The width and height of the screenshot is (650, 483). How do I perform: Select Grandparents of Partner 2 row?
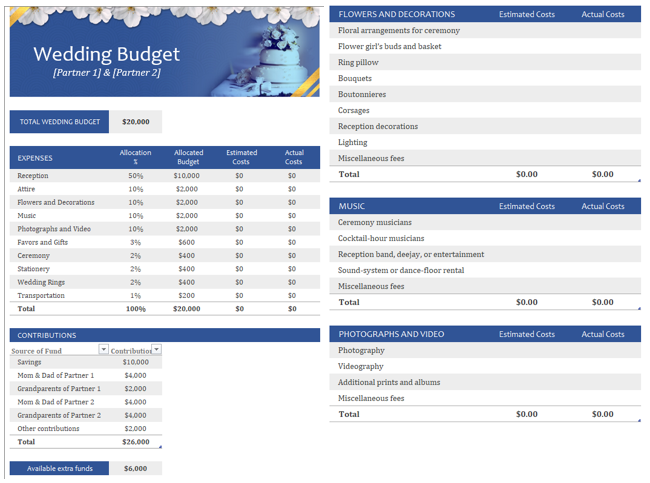tap(86, 415)
